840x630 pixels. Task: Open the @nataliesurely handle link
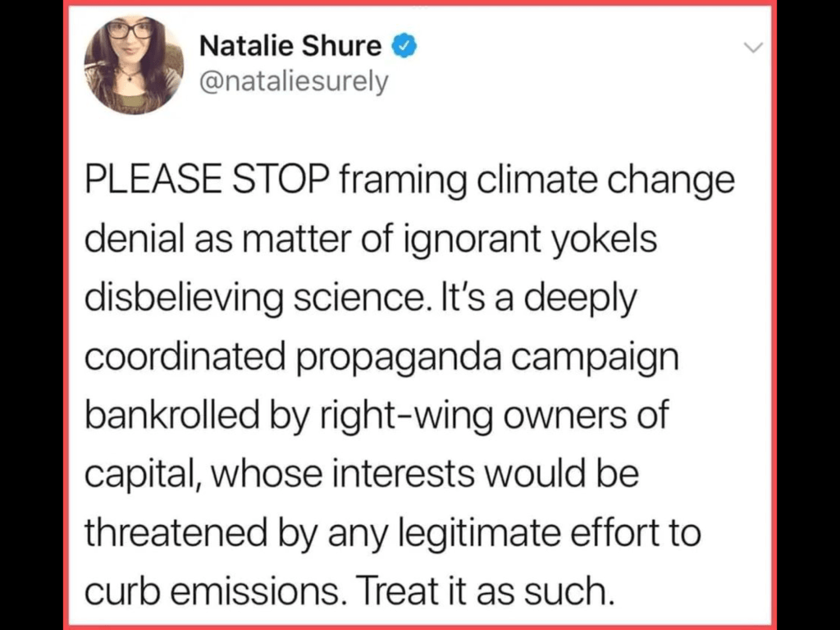tap(294, 82)
